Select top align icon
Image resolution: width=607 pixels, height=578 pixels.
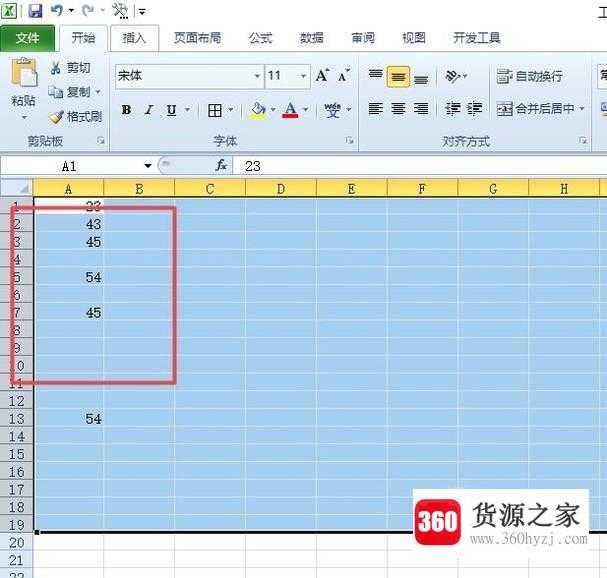tap(376, 76)
